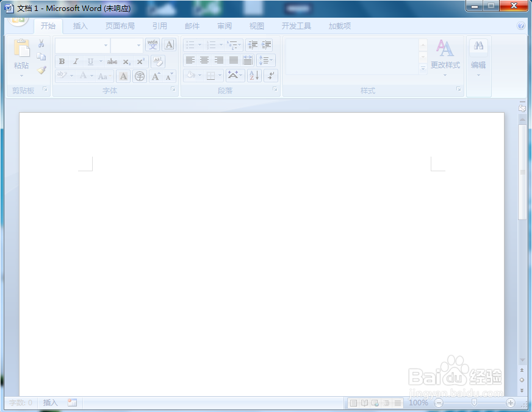The width and height of the screenshot is (532, 412).
Task: Open the Developer (开发工具) tab
Action: click(296, 26)
